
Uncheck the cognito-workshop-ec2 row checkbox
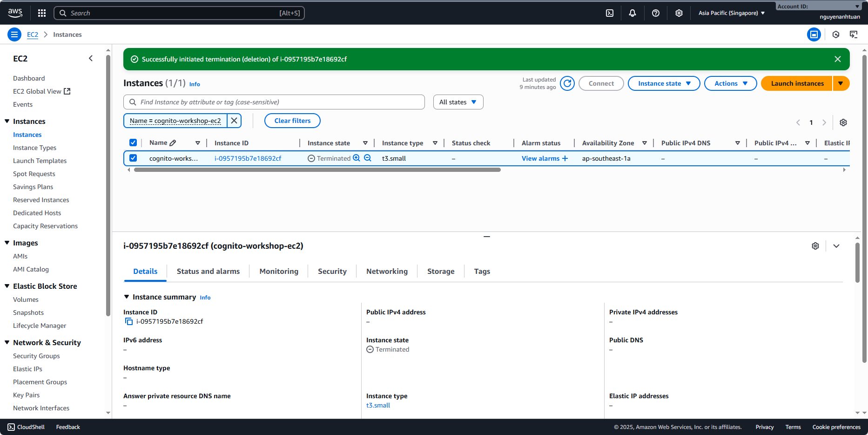pos(133,158)
